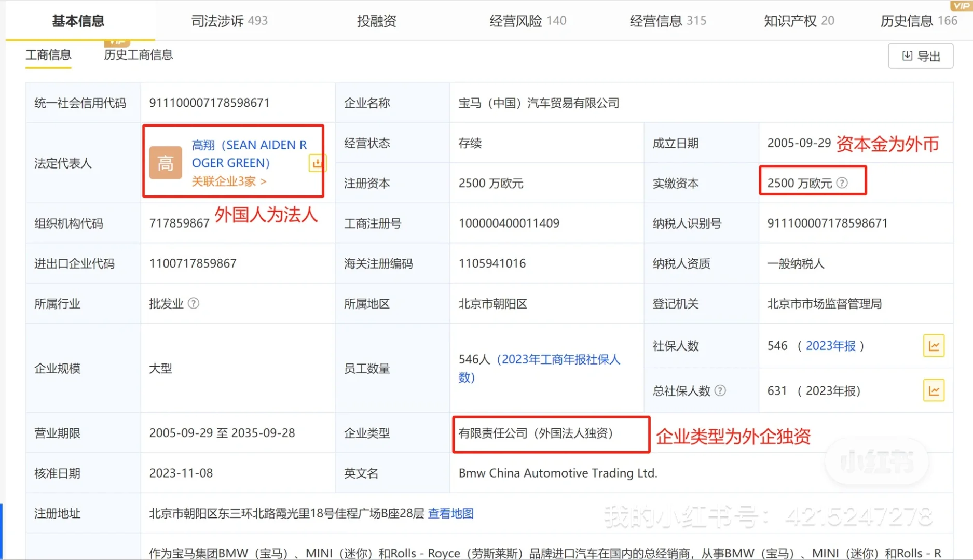Screen dimensions: 973x560
Task: Open the 投融资 tab
Action: click(x=376, y=21)
